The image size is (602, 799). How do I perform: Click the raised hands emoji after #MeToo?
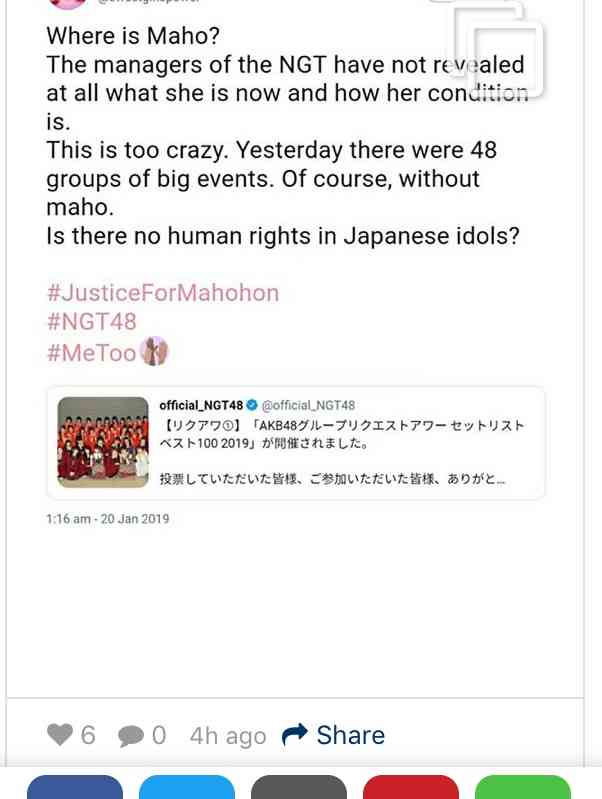tap(154, 351)
